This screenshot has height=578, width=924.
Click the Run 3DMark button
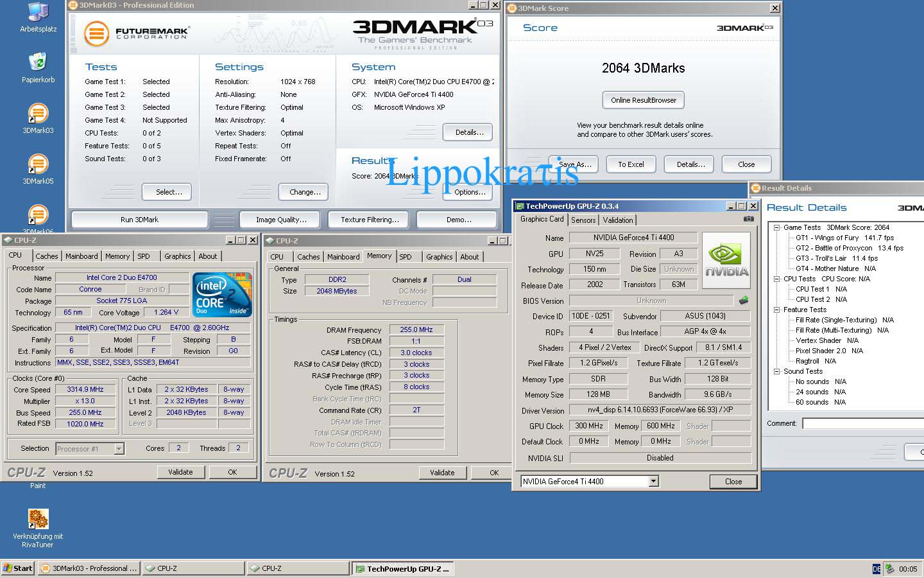click(x=139, y=220)
